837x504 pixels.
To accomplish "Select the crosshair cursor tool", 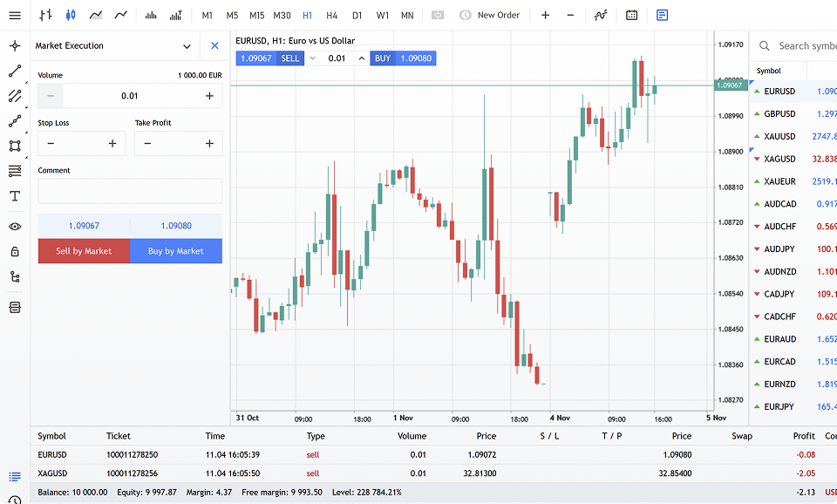I will 15,46.
